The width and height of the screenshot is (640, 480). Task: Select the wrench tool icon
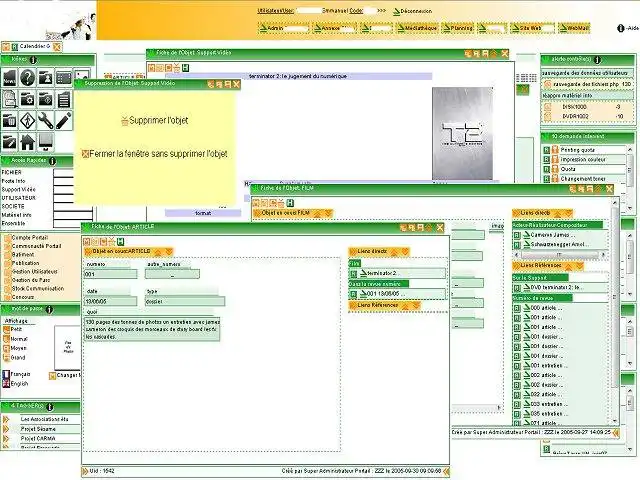[x=46, y=121]
